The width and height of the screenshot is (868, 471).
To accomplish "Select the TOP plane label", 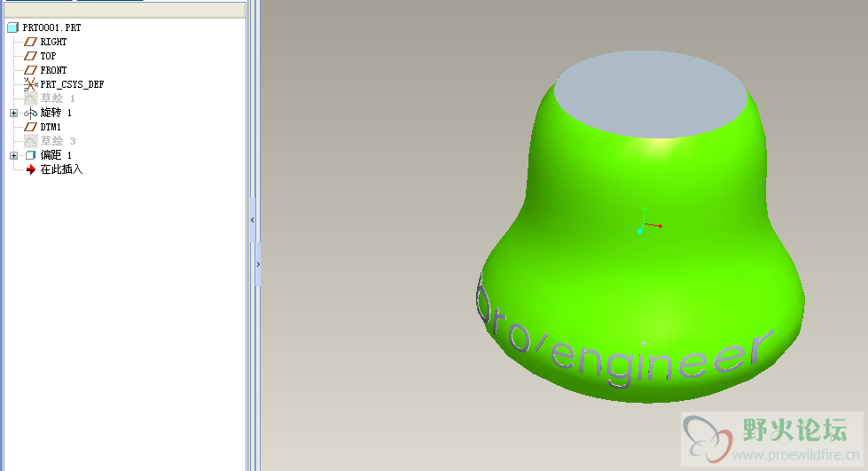I will (x=48, y=56).
